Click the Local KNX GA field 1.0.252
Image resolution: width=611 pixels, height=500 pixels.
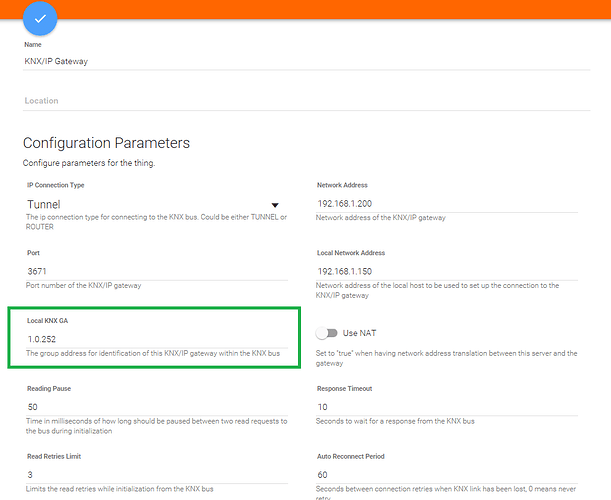pyautogui.click(x=150, y=339)
